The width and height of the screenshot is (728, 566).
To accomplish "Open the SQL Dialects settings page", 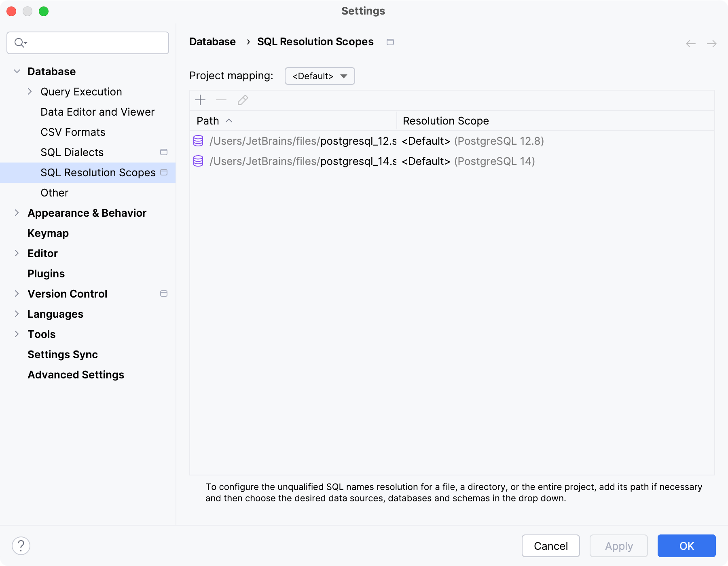I will [x=72, y=152].
